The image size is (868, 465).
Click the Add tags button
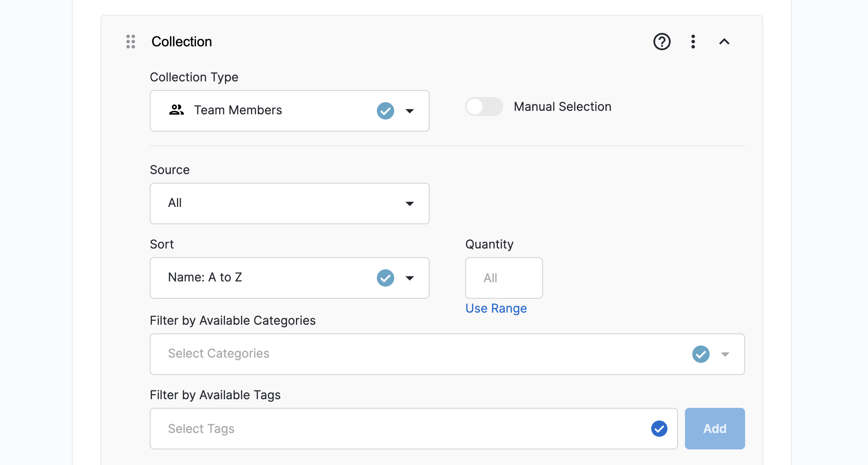714,429
